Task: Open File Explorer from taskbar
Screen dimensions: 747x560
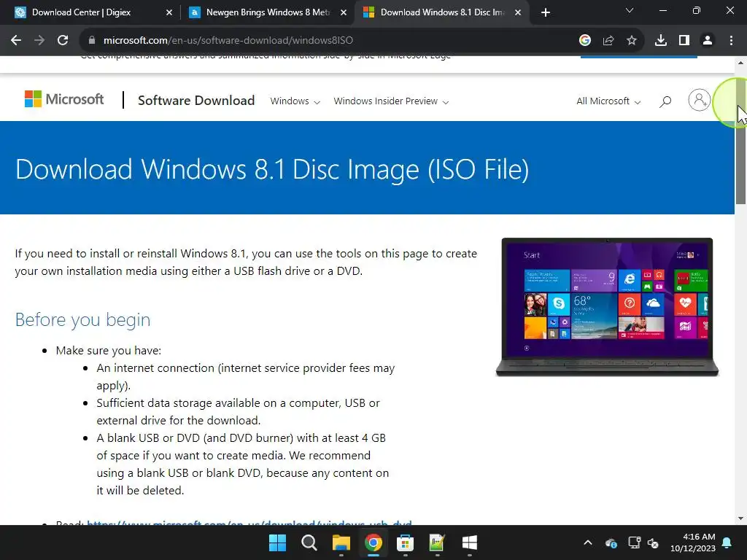Action: pos(341,542)
